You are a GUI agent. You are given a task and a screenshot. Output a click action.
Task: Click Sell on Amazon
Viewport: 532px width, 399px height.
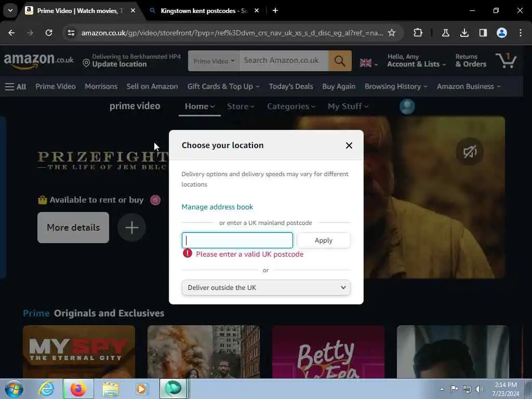click(152, 87)
